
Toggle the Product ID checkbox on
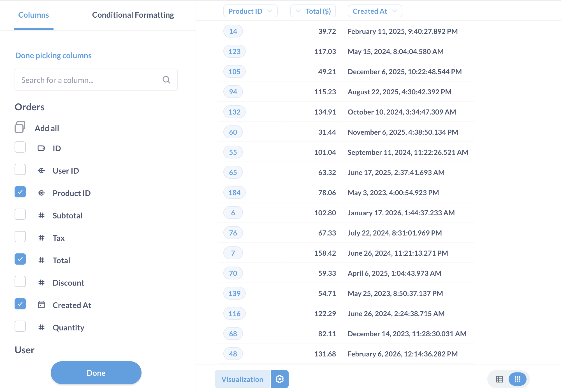(x=20, y=193)
